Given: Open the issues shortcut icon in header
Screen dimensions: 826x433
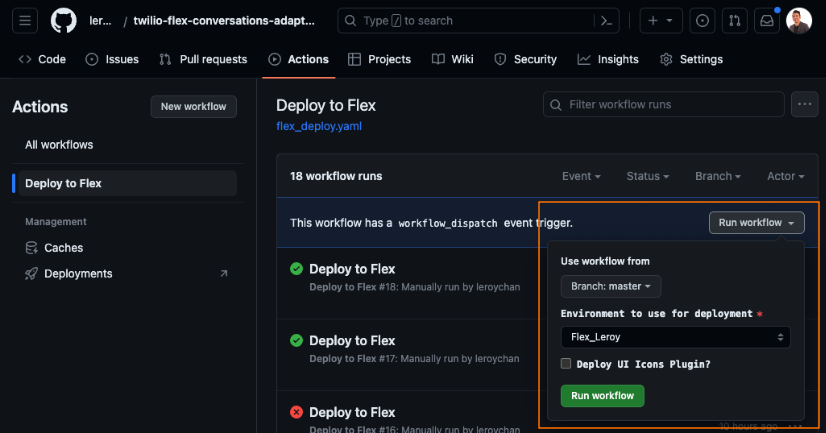Looking at the screenshot, I should click(702, 21).
